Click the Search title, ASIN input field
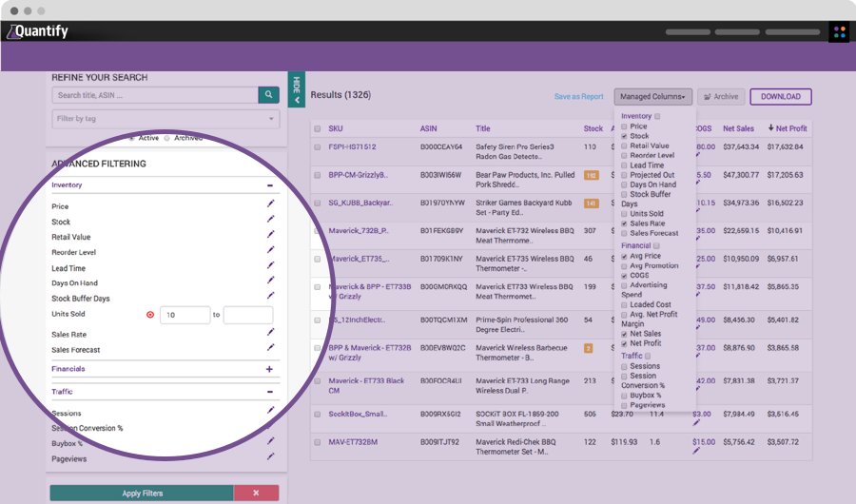This screenshot has height=504, width=856. [x=155, y=95]
